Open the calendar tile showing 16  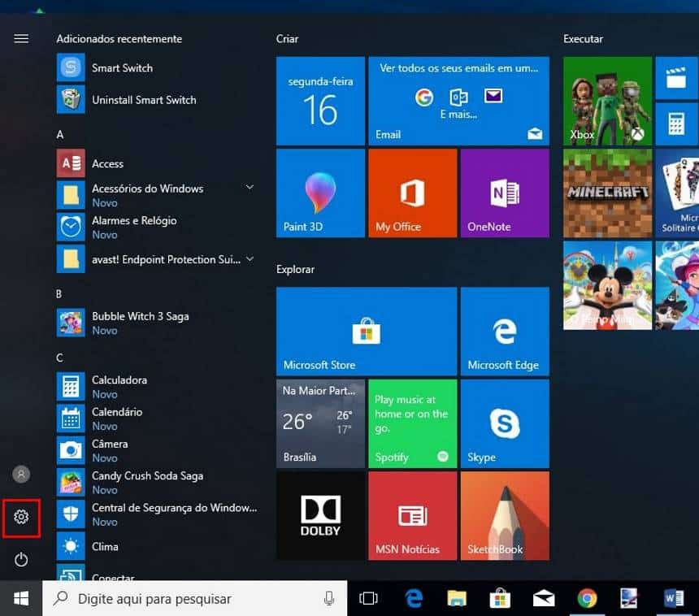(320, 101)
